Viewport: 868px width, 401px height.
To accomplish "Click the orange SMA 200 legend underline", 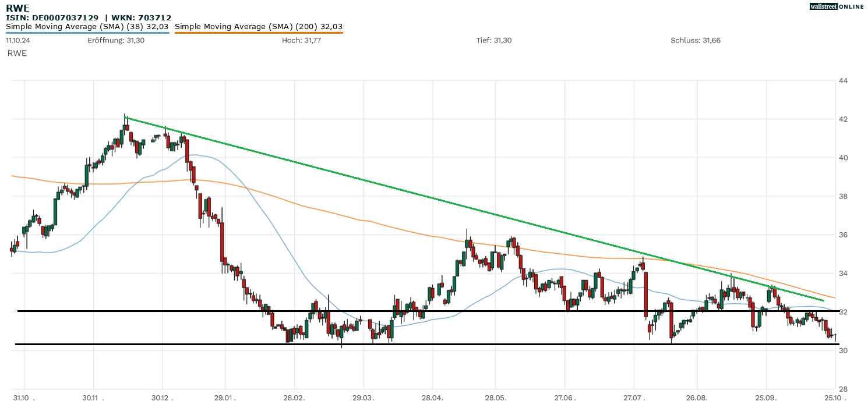I will click(259, 33).
